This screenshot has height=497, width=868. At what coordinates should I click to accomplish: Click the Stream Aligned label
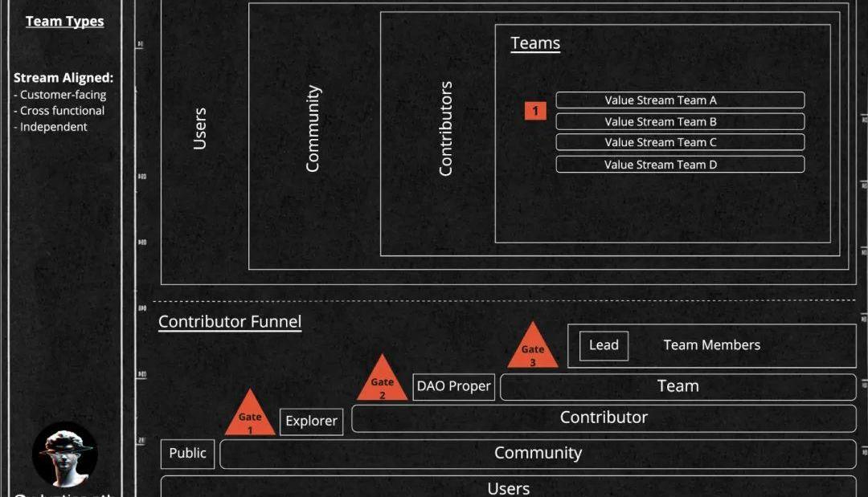pos(63,78)
